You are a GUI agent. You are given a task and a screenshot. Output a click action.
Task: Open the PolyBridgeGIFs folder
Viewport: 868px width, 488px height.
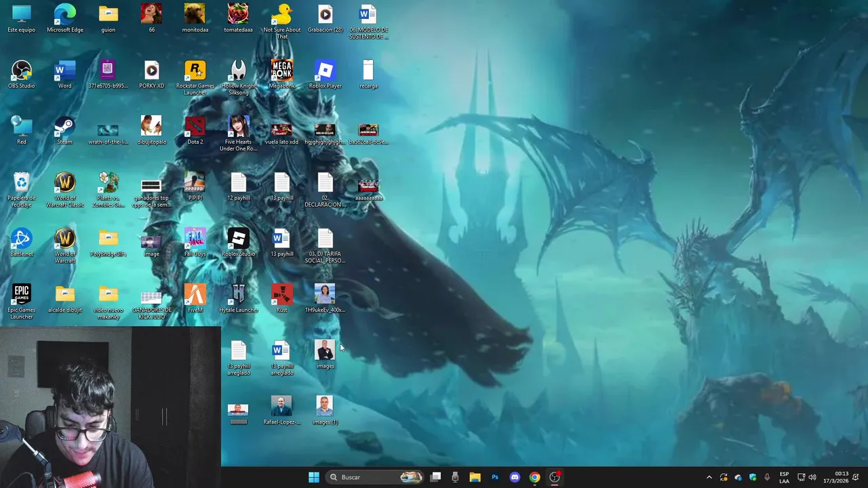click(x=108, y=243)
